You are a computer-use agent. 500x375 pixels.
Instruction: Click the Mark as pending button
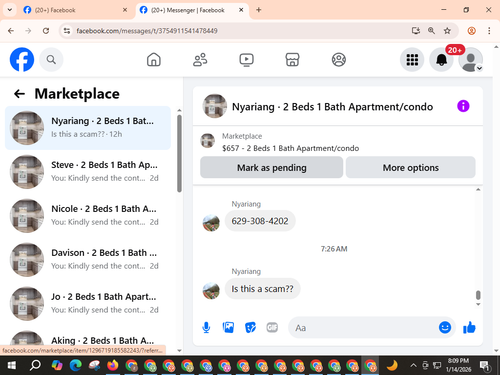click(x=271, y=167)
